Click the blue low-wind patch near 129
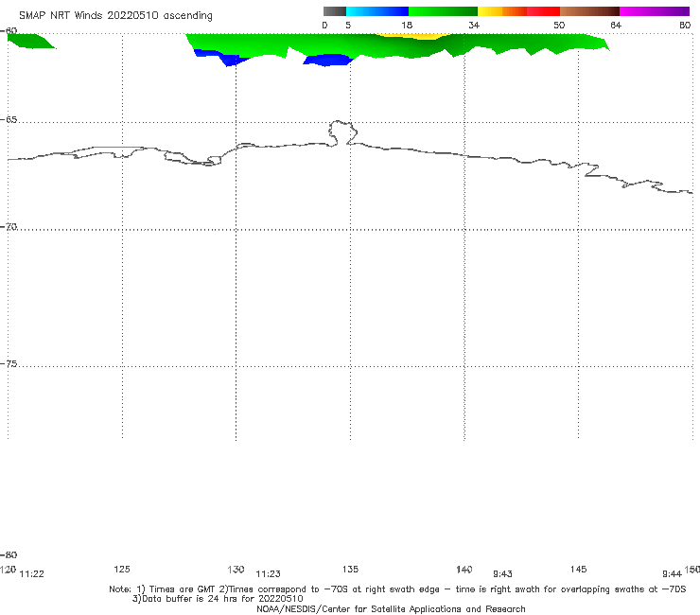Image resolution: width=700 pixels, height=615 pixels. 222,57
